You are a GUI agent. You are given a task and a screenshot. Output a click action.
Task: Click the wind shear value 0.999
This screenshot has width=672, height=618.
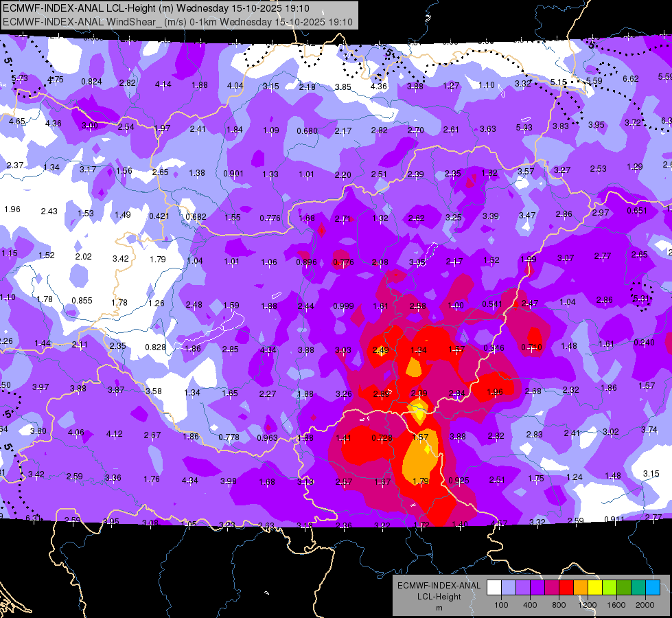click(x=343, y=306)
